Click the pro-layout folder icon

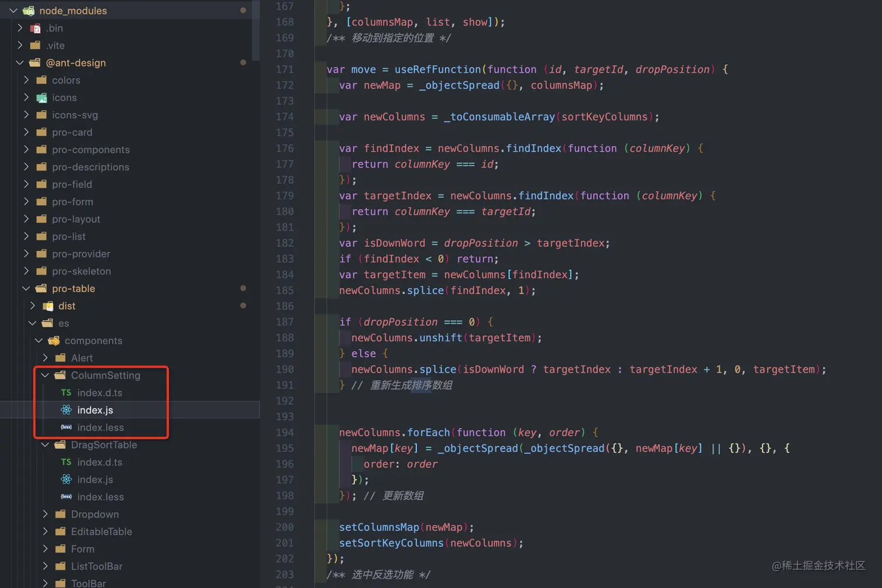41,219
